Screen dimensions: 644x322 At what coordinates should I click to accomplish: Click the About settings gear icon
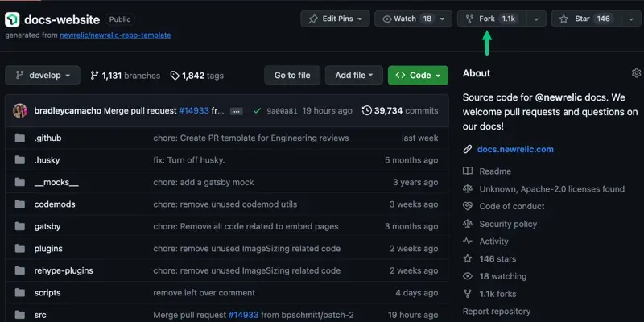pos(636,73)
